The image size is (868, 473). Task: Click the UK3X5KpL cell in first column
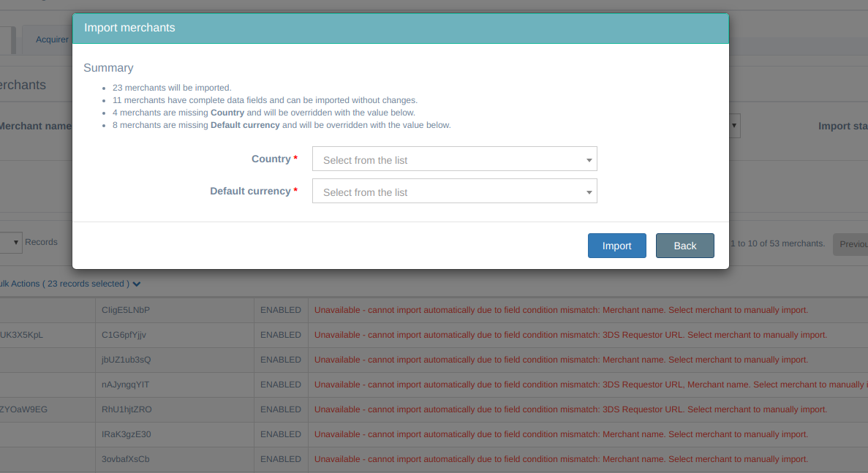point(22,335)
